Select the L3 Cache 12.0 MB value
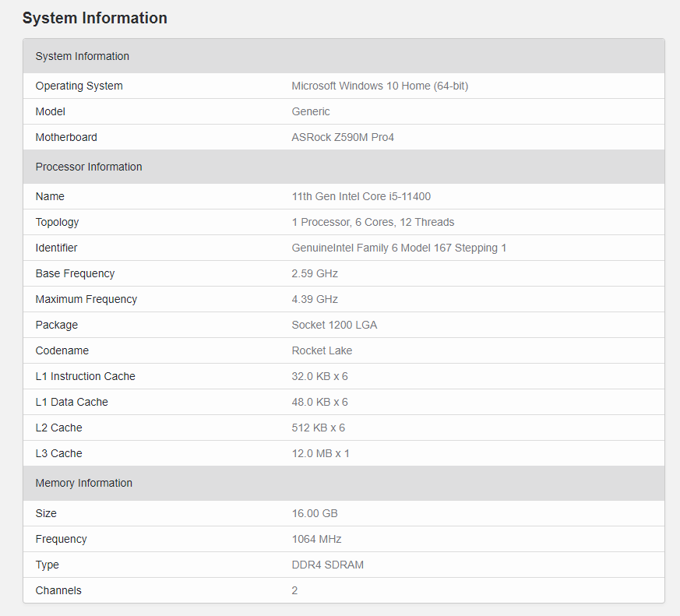Screen dimensions: 680x616 (x=320, y=453)
